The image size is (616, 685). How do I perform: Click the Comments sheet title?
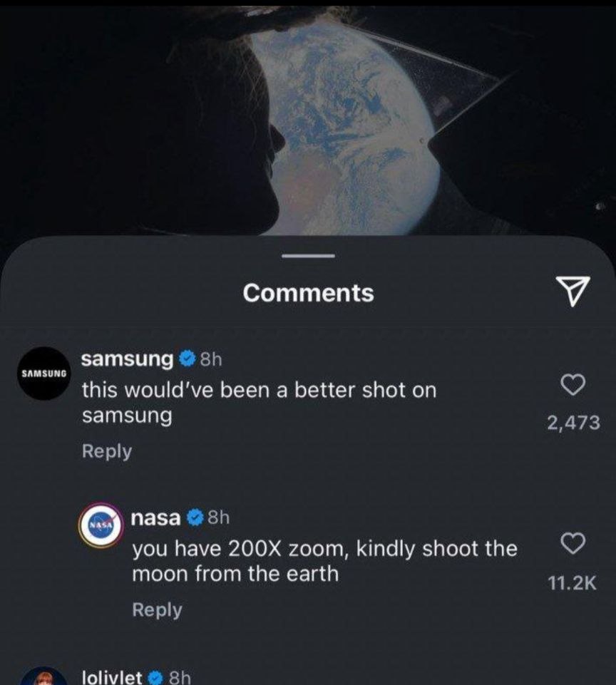pyautogui.click(x=308, y=292)
